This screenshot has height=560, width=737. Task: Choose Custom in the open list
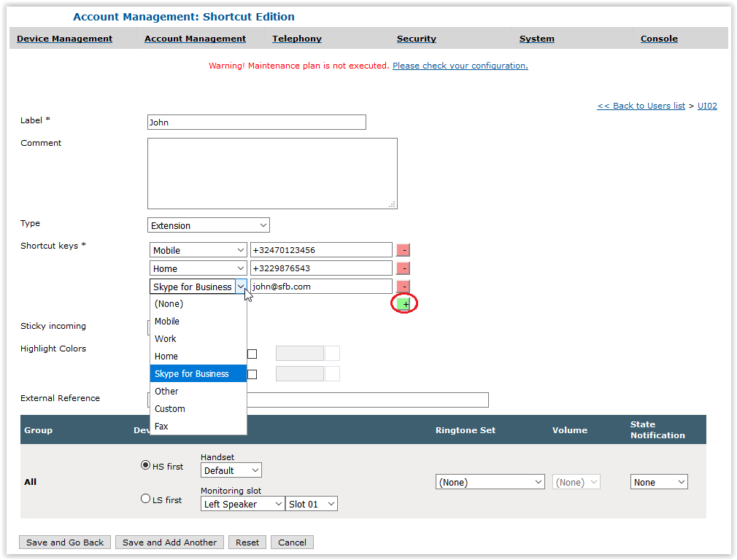click(198, 409)
